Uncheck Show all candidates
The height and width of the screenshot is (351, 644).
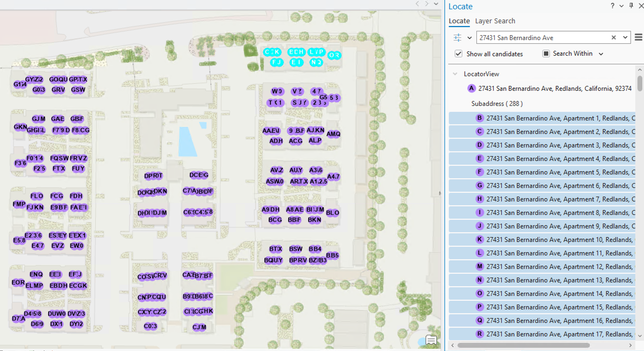tap(458, 54)
